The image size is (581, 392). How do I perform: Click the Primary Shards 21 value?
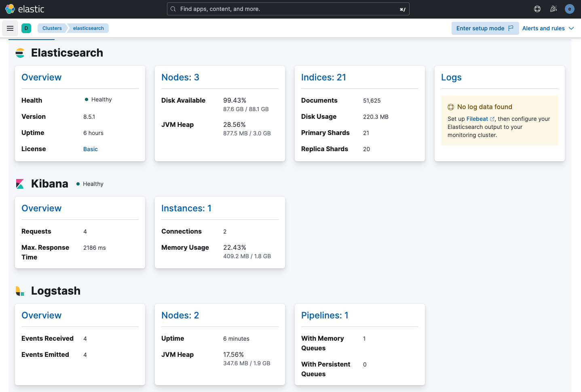[x=366, y=133]
